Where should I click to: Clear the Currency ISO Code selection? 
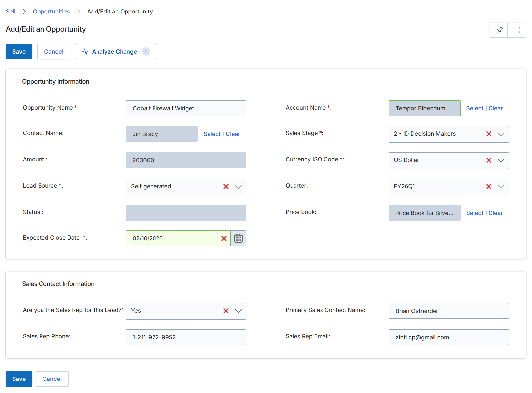tap(489, 160)
